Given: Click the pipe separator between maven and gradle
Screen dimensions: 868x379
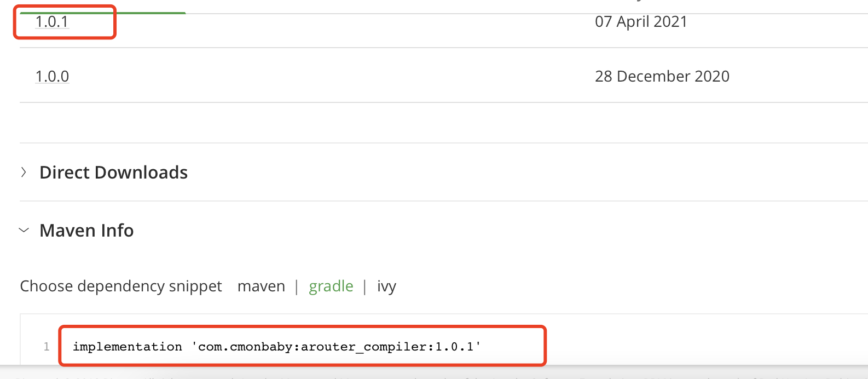Looking at the screenshot, I should click(x=297, y=286).
